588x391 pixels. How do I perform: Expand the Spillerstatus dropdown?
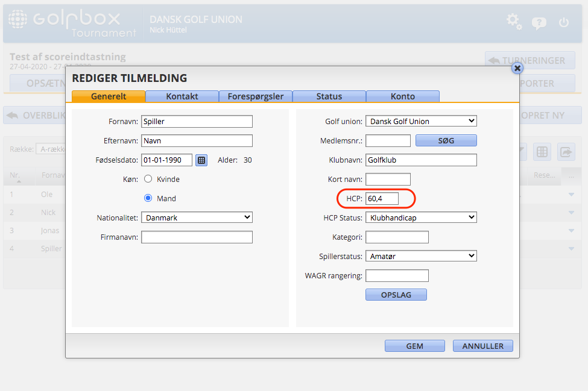tap(421, 256)
